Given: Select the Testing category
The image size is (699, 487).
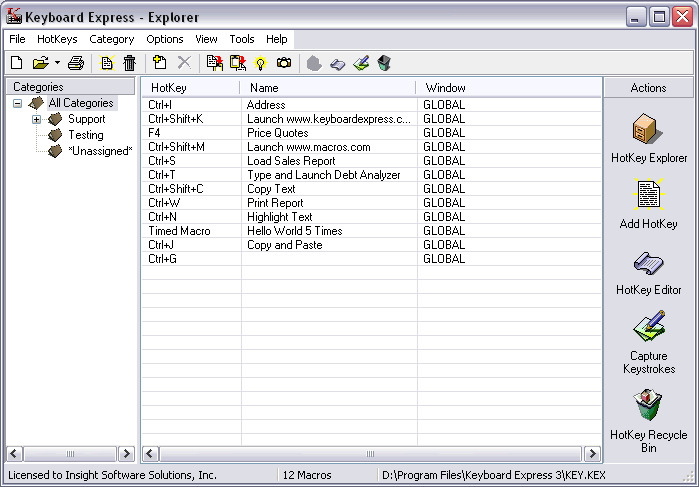Looking at the screenshot, I should pyautogui.click(x=86, y=135).
